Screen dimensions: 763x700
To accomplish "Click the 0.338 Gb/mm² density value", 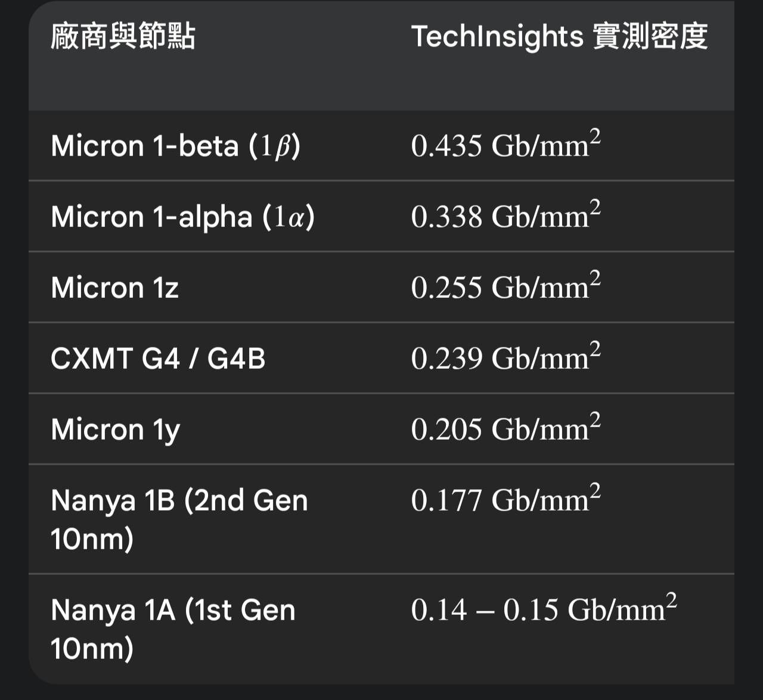I will pyautogui.click(x=505, y=216).
